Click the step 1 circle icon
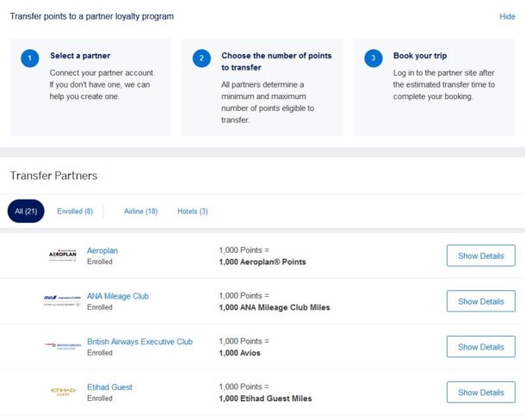 [30, 59]
